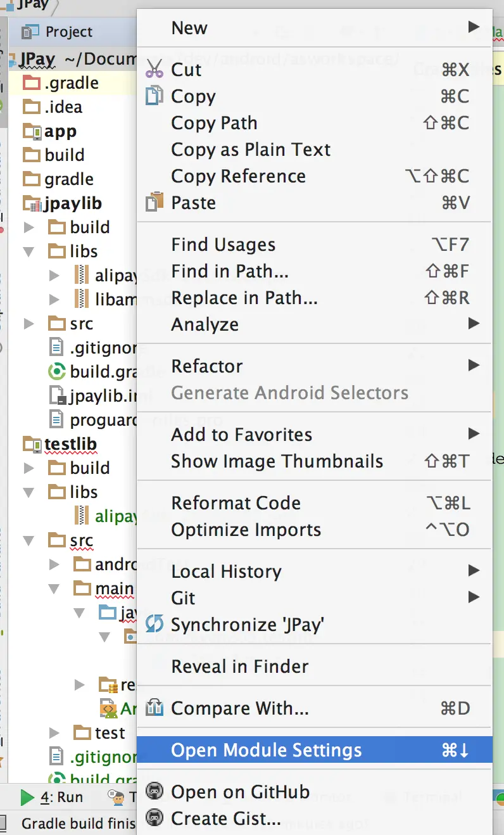This screenshot has width=504, height=835.
Task: Open the 4: Run tool window button
Action: tap(53, 797)
